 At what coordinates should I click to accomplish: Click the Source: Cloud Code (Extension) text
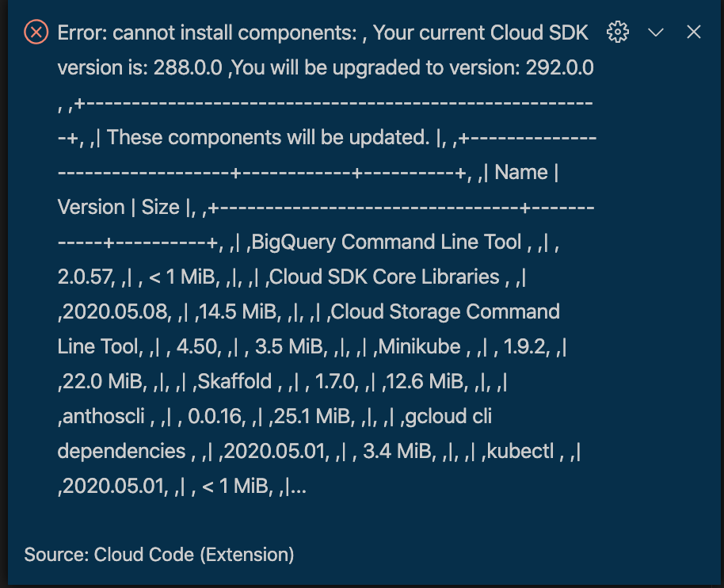[158, 555]
